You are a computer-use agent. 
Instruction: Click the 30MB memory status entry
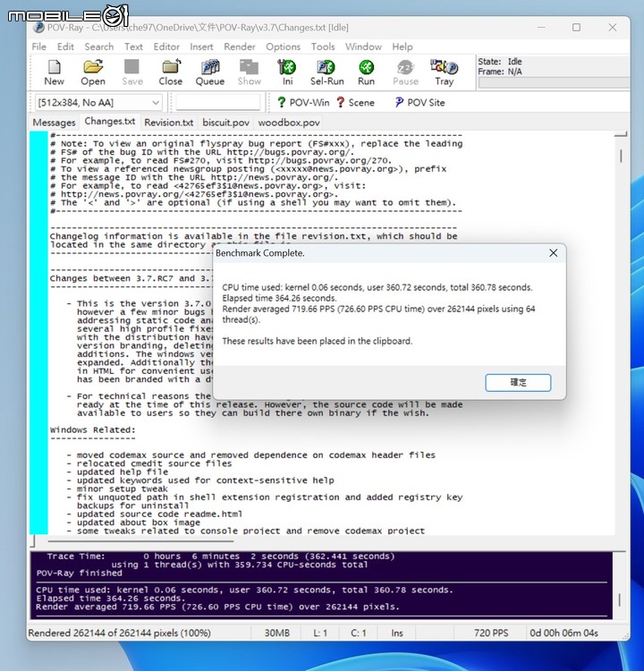(277, 633)
